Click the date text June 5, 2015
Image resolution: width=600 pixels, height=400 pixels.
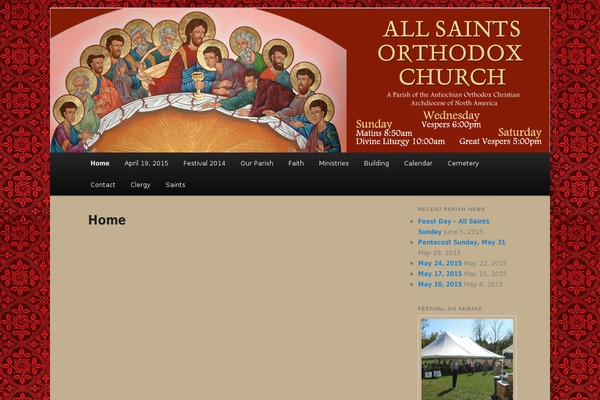463,232
